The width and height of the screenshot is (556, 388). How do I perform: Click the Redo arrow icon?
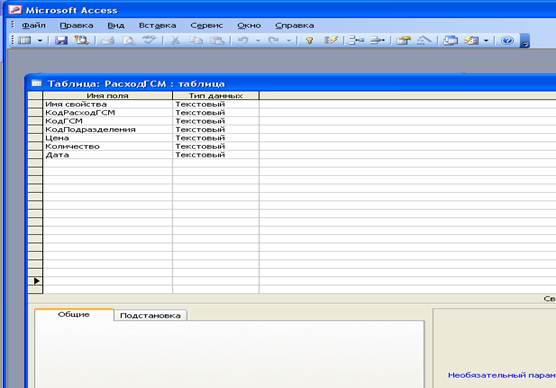273,40
